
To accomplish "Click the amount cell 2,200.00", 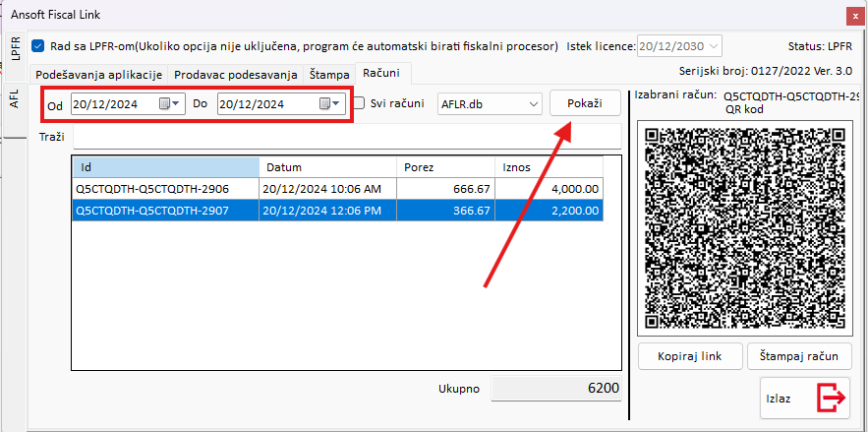I will pyautogui.click(x=549, y=211).
